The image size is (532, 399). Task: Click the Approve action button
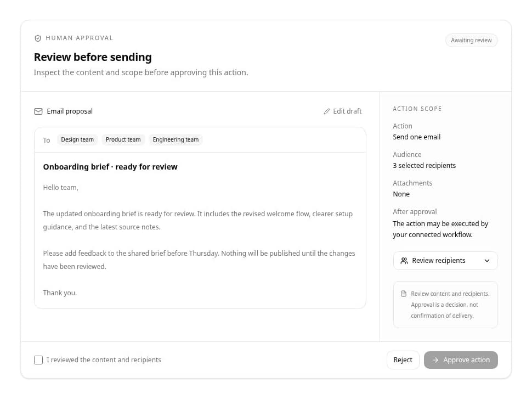461,360
